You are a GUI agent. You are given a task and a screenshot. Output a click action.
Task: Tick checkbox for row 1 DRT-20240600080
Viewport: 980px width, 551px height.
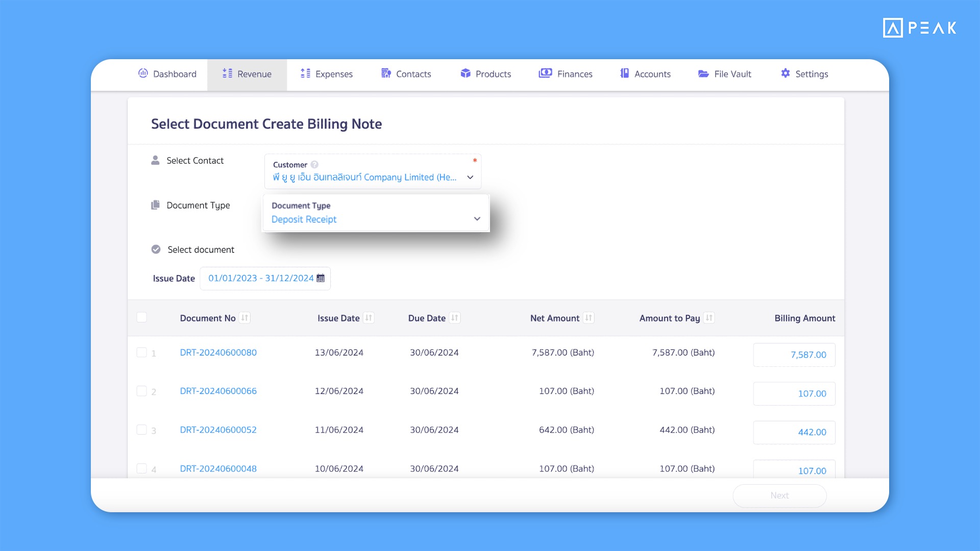point(142,353)
